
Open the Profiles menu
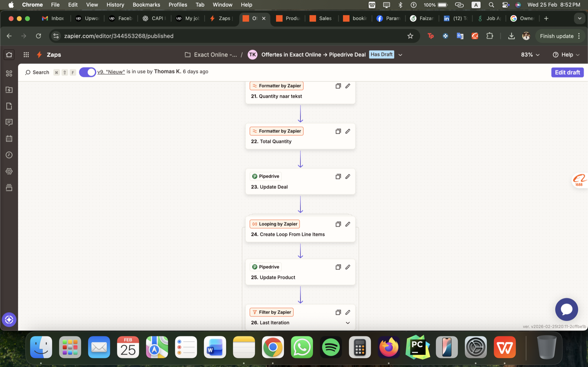pos(178,5)
